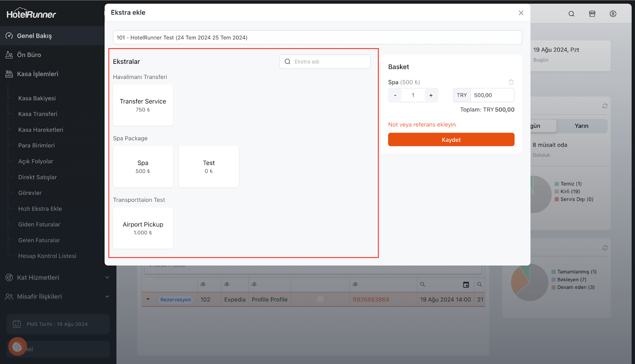Expand reservation row 102 arrow
Viewport: 635px width, 364px height.
coord(148,299)
